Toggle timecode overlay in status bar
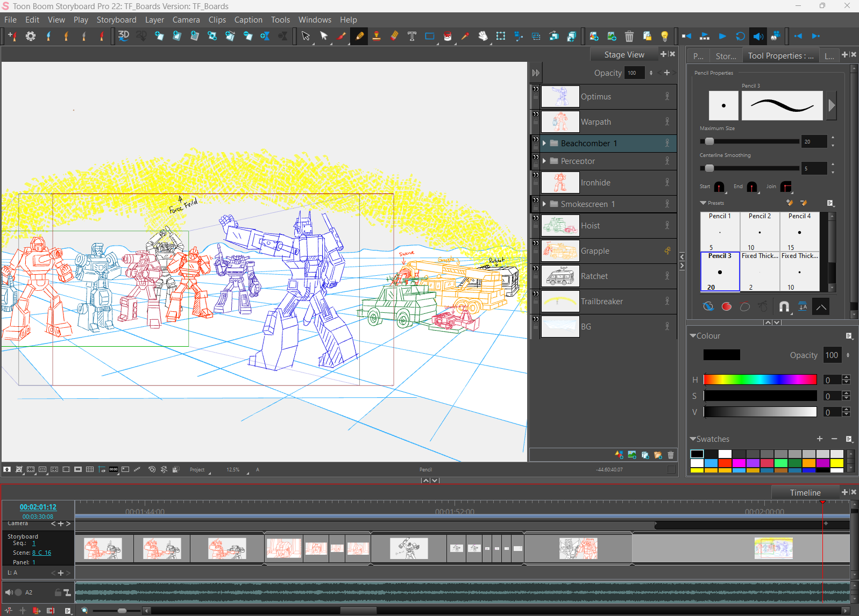Viewport: 859px width, 616px height. (113, 469)
